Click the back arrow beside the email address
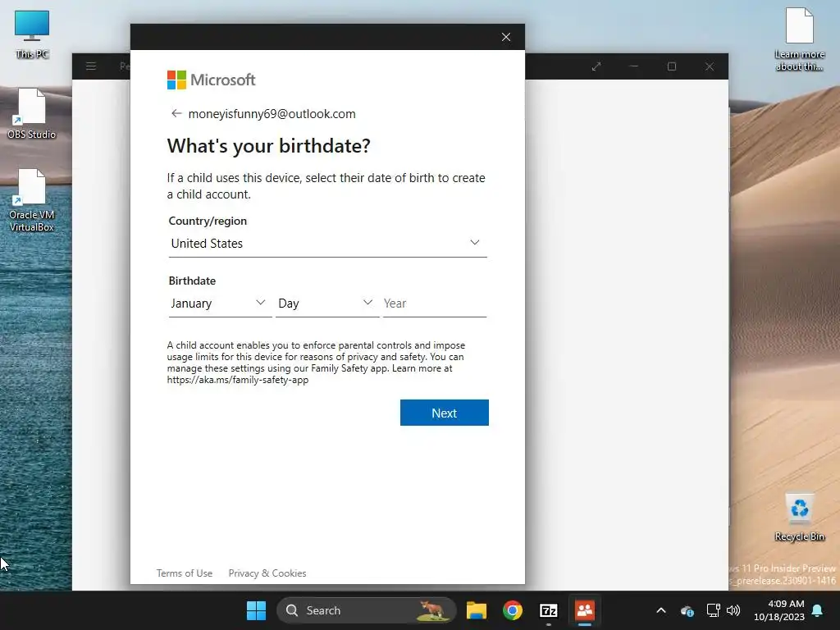 [x=176, y=113]
